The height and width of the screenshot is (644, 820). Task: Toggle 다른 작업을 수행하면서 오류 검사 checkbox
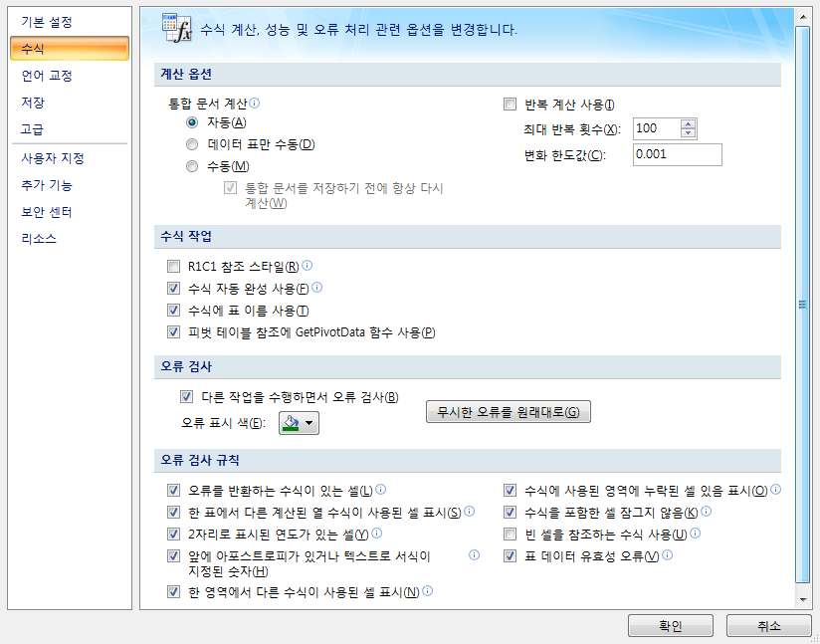pyautogui.click(x=186, y=397)
